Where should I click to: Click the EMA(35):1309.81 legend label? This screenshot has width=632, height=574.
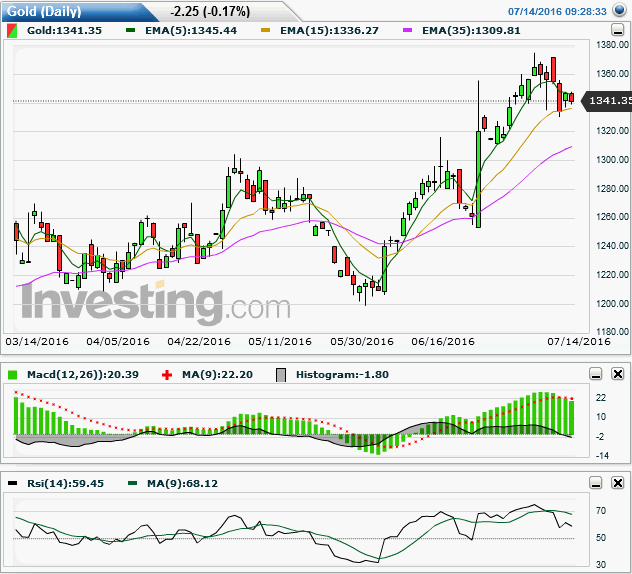pyautogui.click(x=471, y=31)
